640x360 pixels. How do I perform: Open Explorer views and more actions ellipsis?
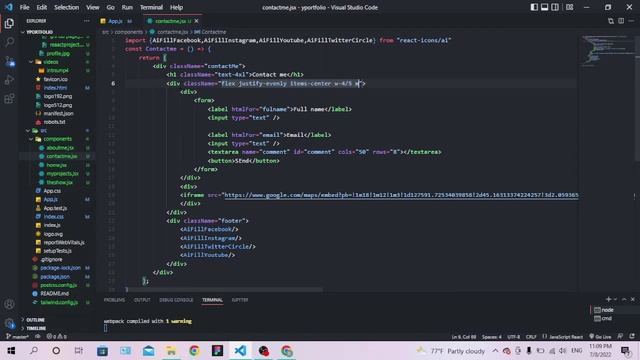click(87, 21)
